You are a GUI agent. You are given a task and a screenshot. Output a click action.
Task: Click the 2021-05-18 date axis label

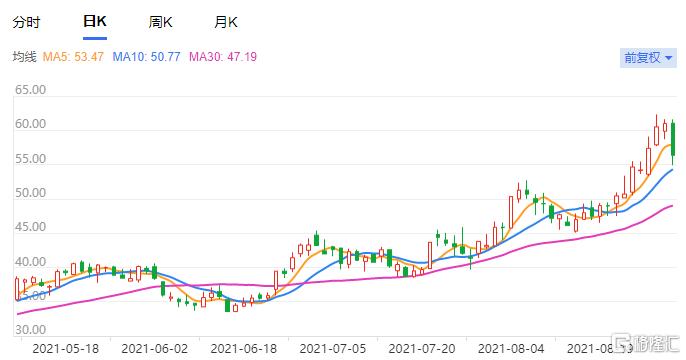click(x=66, y=349)
